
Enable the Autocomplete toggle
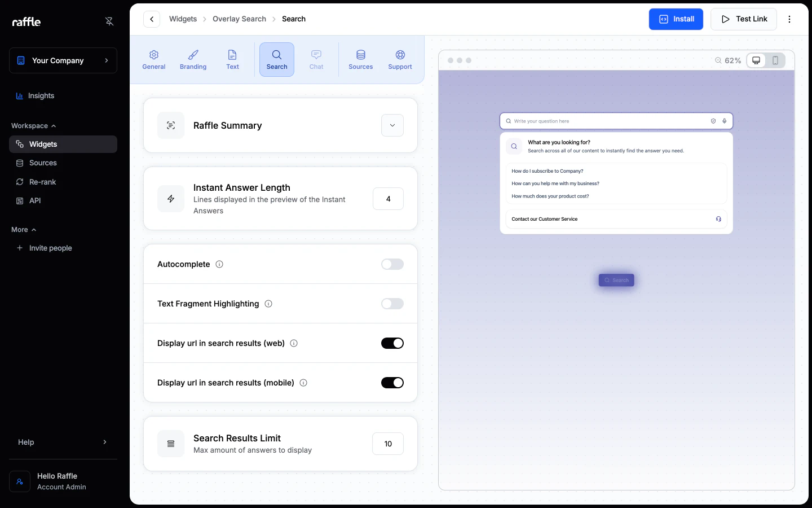392,264
